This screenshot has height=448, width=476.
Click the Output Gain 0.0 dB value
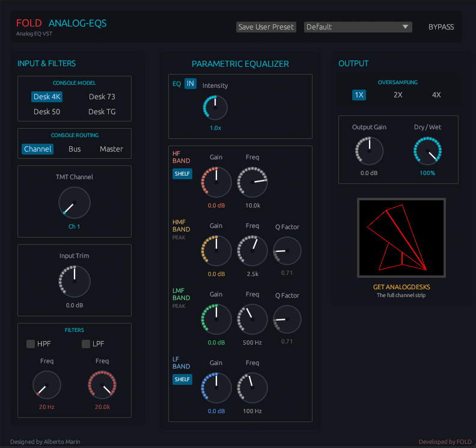(369, 173)
